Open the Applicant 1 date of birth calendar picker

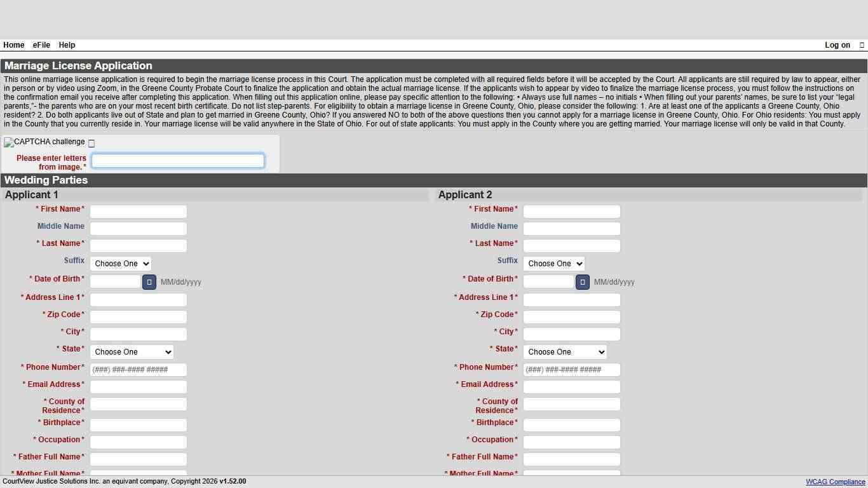pos(149,281)
